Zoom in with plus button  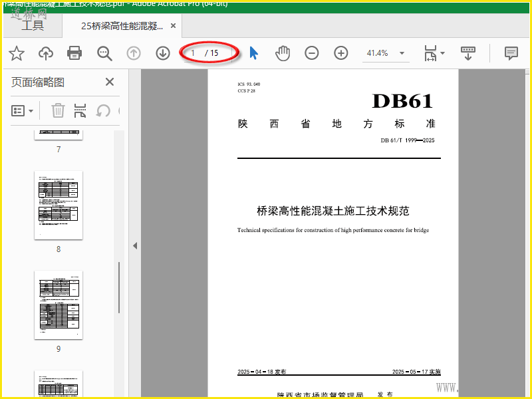click(x=341, y=53)
